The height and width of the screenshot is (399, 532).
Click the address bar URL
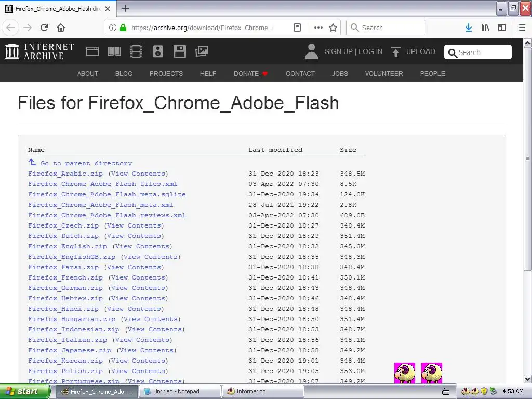(202, 28)
